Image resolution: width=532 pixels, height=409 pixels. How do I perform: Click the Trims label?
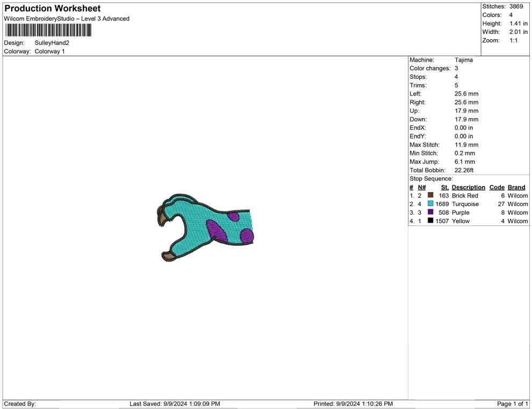(418, 85)
